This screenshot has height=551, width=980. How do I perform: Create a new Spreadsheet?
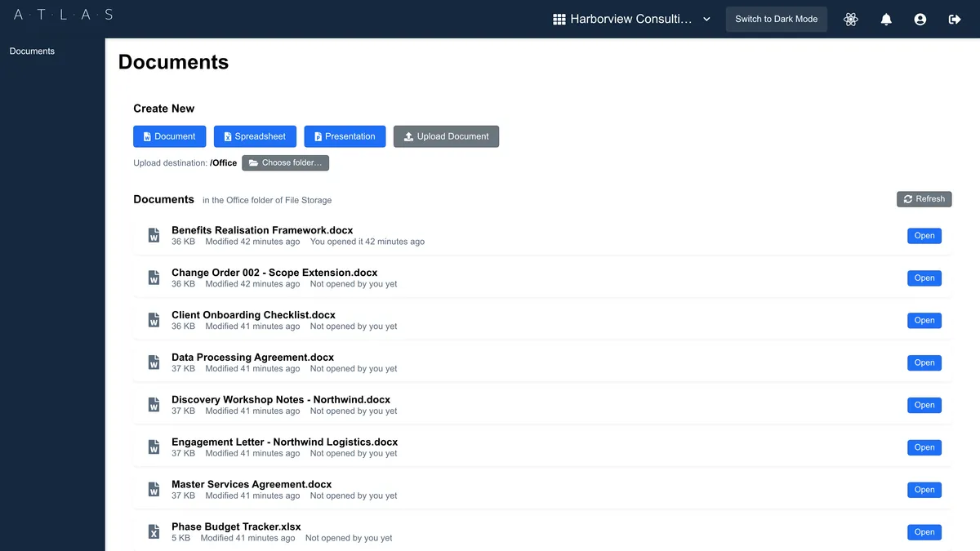tap(255, 136)
